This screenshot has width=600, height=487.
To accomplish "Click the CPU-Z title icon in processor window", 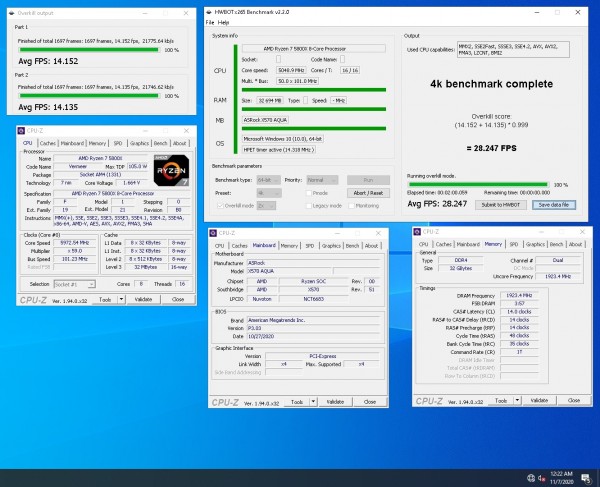I will pyautogui.click(x=21, y=131).
